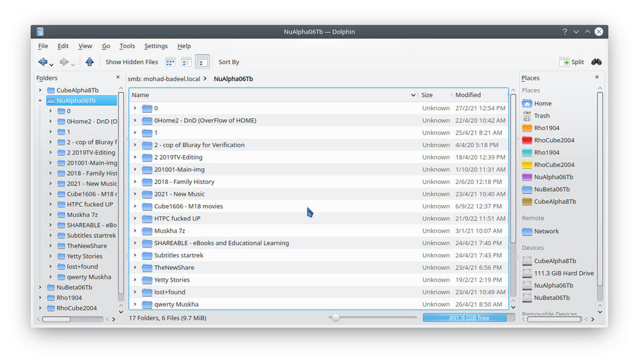Viewport: 639px width, 364px height.
Task: Open the Help menu
Action: 184,46
